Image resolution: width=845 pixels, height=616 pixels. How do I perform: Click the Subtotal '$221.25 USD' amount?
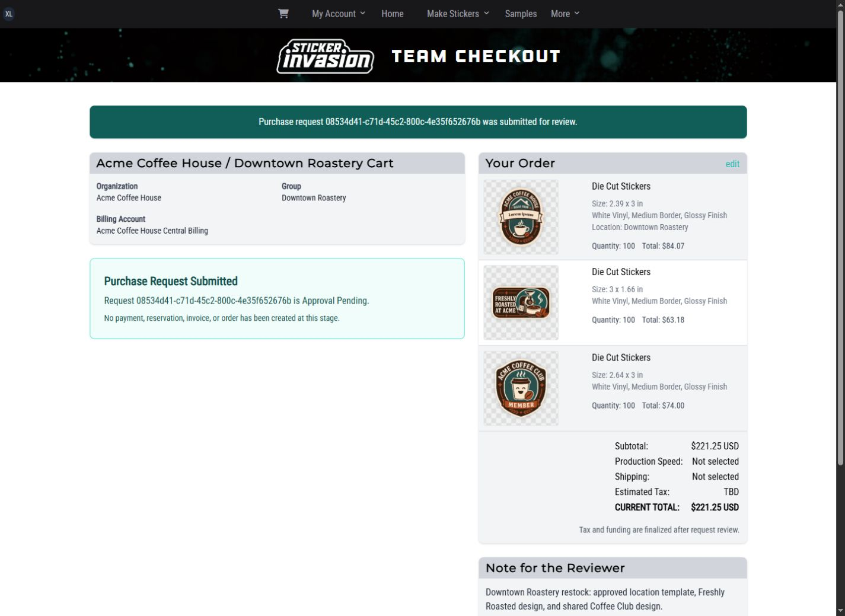tap(715, 446)
